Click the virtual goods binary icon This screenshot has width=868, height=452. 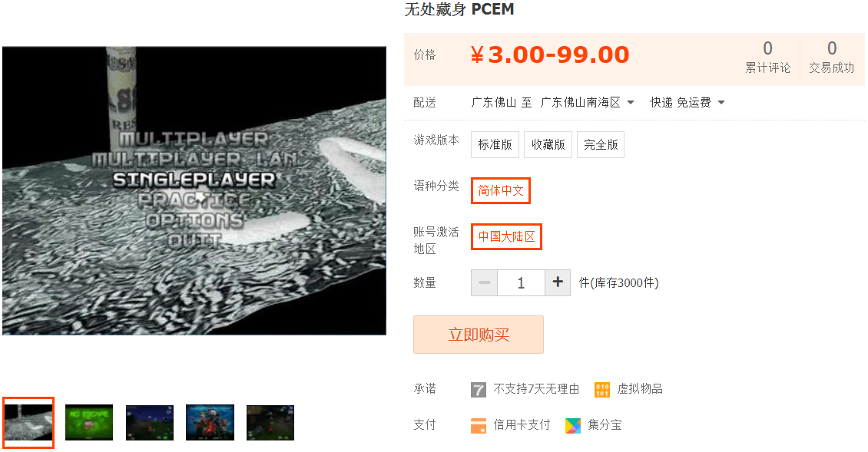coord(601,390)
